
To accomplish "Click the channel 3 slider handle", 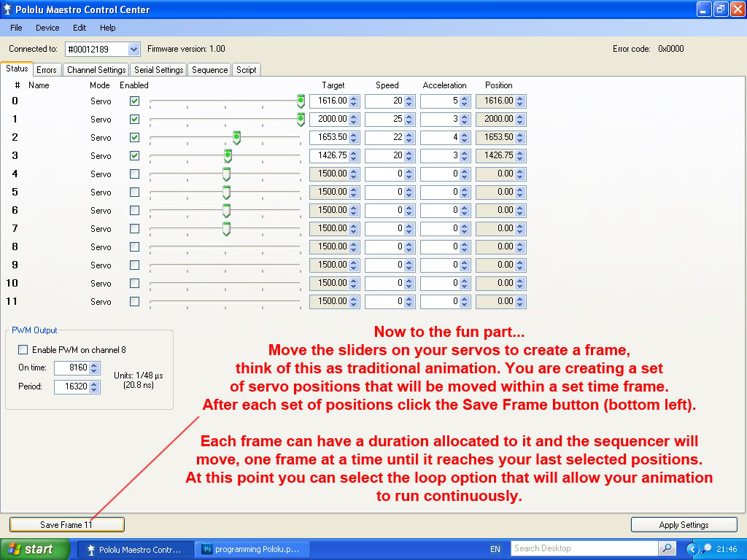I will point(228,156).
